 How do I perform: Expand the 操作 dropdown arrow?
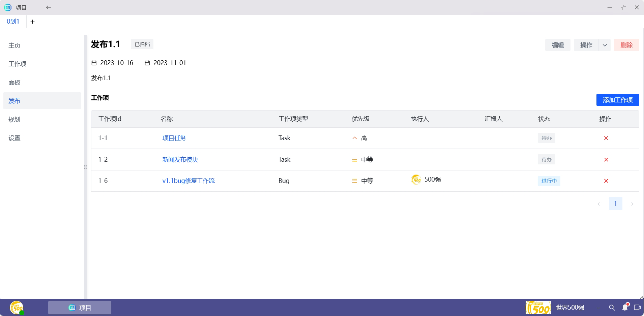605,45
